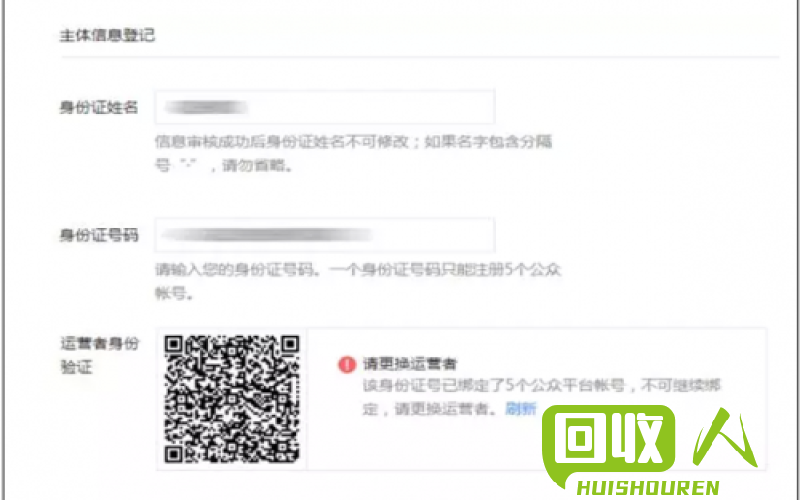This screenshot has height=500, width=800.
Task: Click the 刷新 refresh link
Action: 521,409
